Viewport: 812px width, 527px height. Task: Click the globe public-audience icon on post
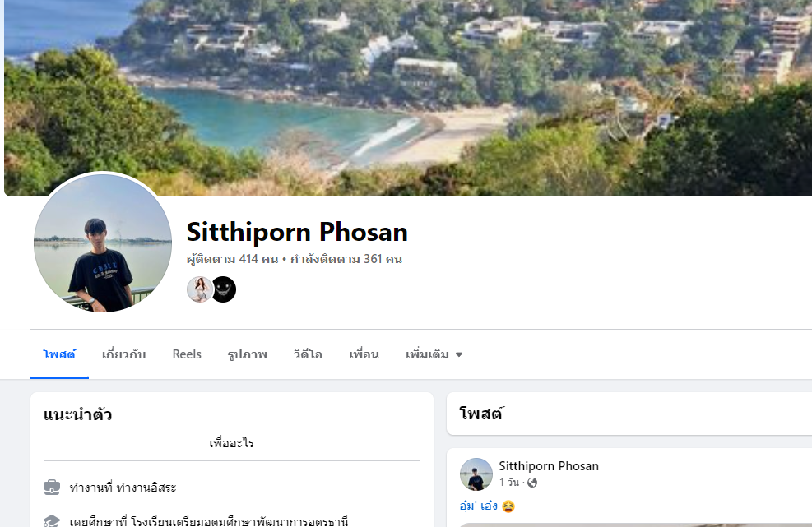coord(531,483)
